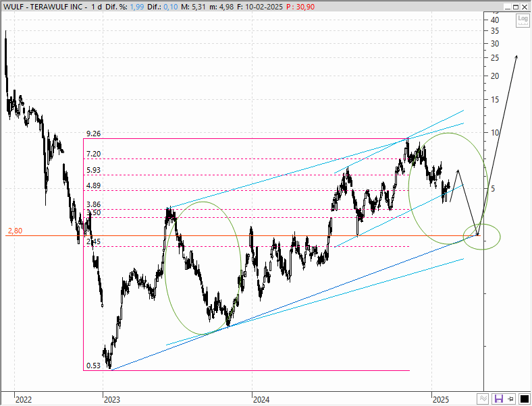This screenshot has width=532, height=406.
Task: Click the purple floppy-disk save icon
Action: tap(499, 399)
